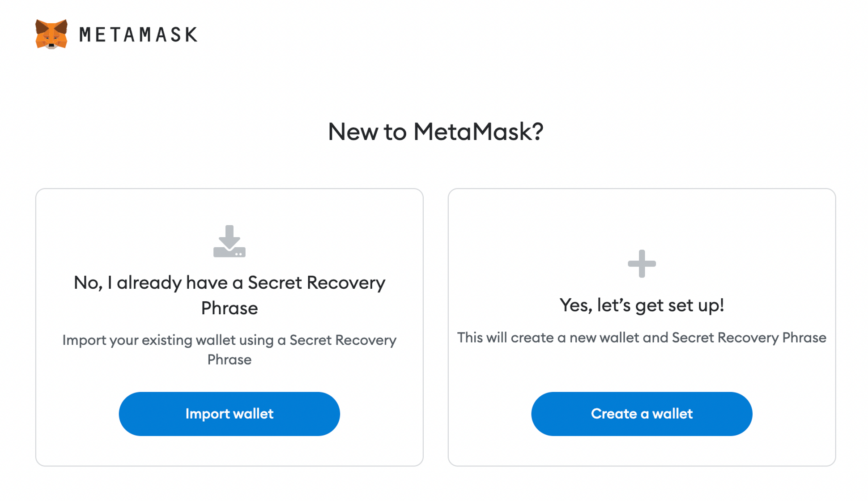Click 'Yes, let's get set up!' title
This screenshot has width=868, height=501.
click(642, 305)
